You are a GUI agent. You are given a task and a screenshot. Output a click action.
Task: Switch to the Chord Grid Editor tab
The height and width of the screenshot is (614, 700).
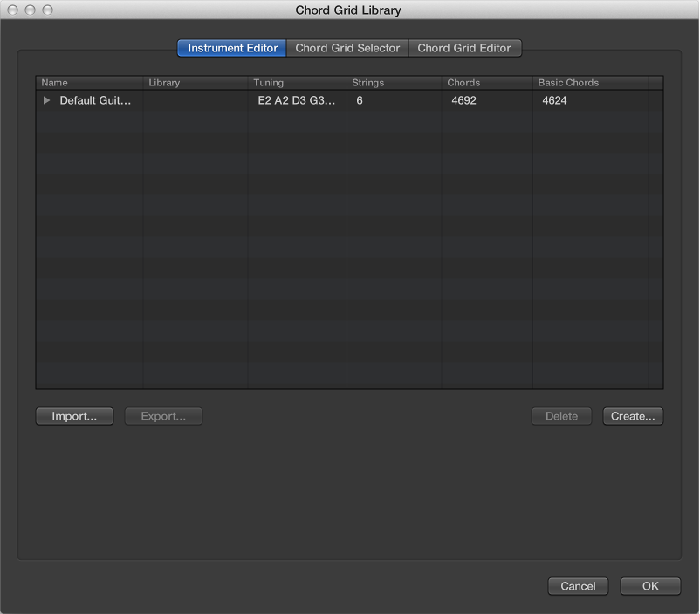(x=465, y=48)
